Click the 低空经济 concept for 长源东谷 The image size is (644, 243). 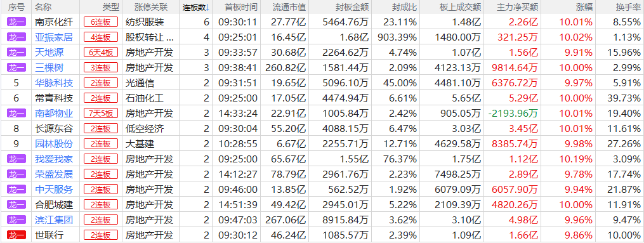pyautogui.click(x=145, y=128)
